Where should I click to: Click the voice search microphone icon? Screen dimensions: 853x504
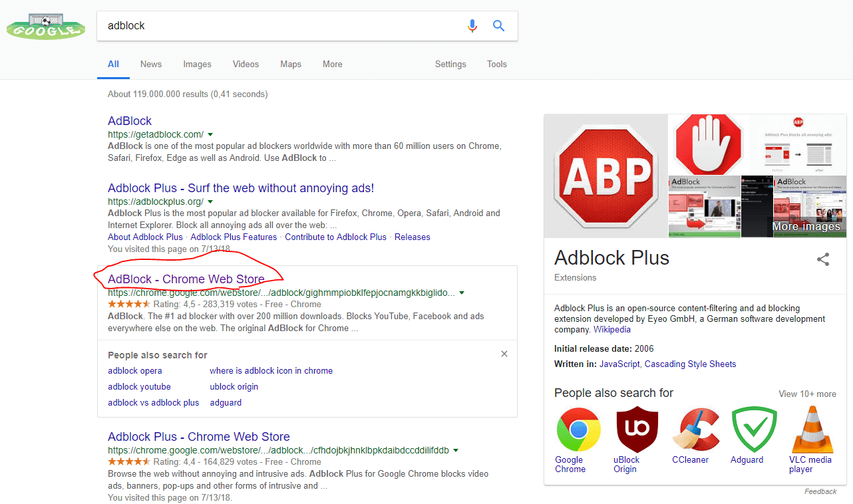(472, 26)
